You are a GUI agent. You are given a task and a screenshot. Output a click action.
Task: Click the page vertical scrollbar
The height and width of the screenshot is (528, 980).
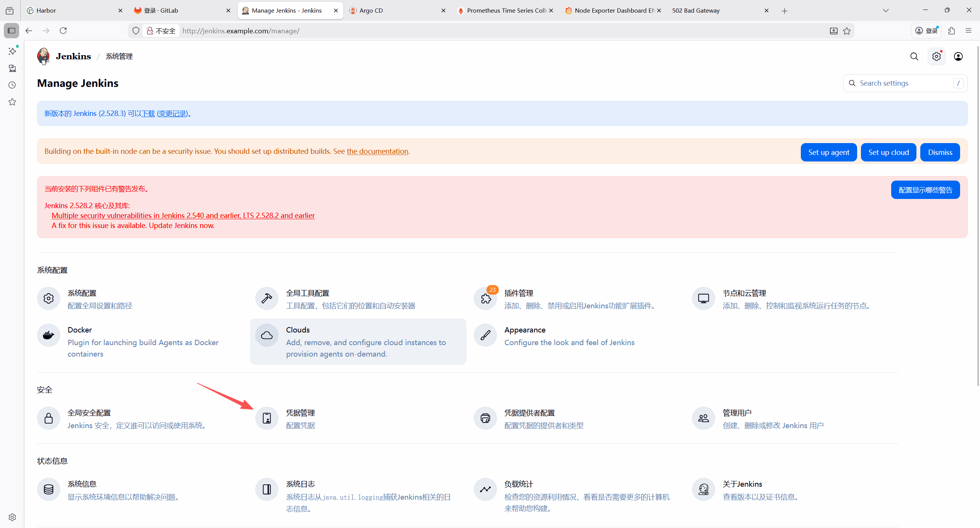pos(978,214)
